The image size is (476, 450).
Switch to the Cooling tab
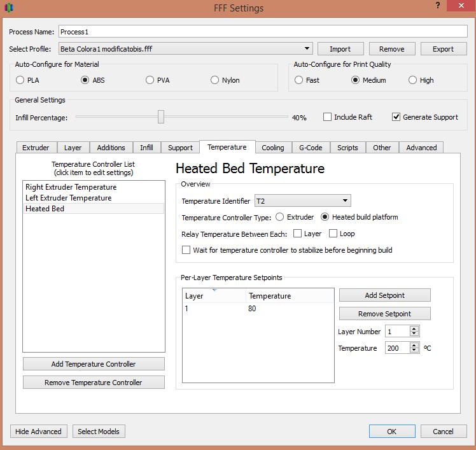273,148
